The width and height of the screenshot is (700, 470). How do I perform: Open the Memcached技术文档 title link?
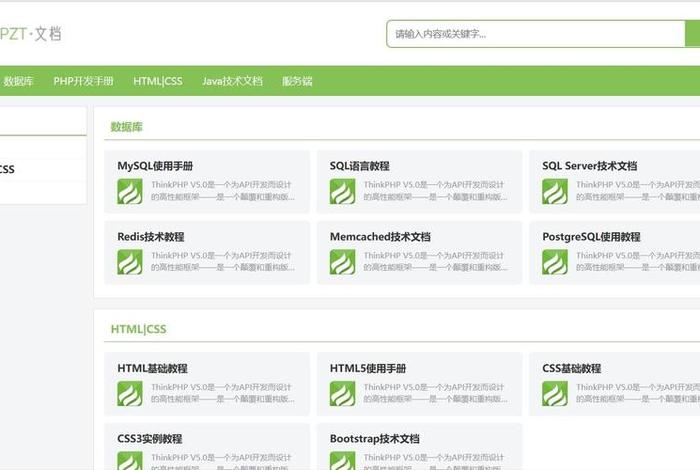(x=380, y=237)
